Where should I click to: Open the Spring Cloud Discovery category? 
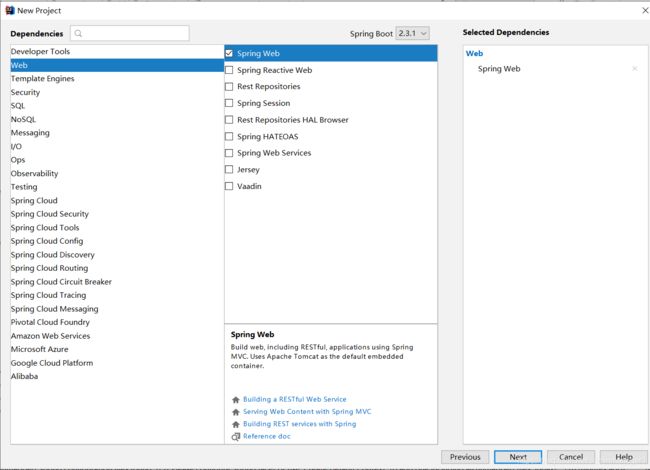coord(53,254)
